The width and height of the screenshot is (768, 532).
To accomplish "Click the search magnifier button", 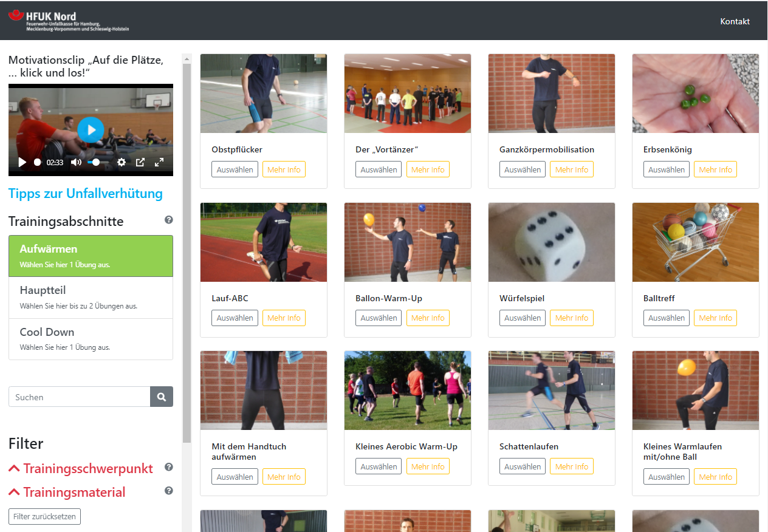I will [x=162, y=397].
